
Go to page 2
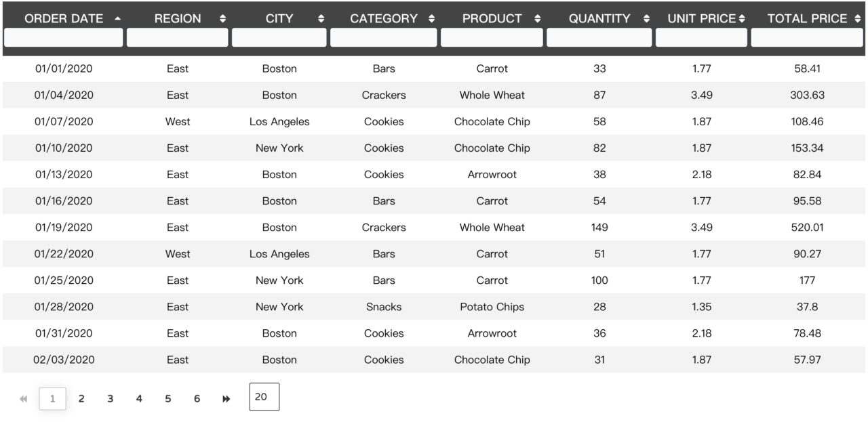(x=81, y=398)
